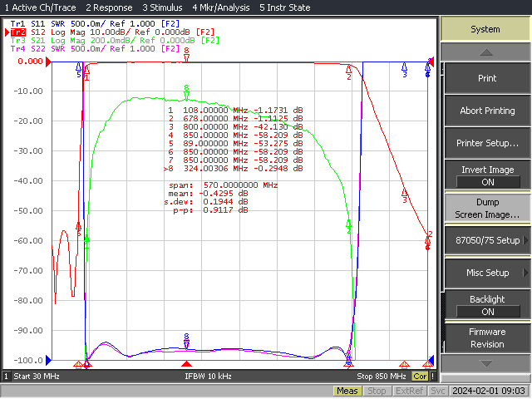This screenshot has width=532, height=399.
Task: Expand the Misc Setup submenu
Action: tap(487, 273)
